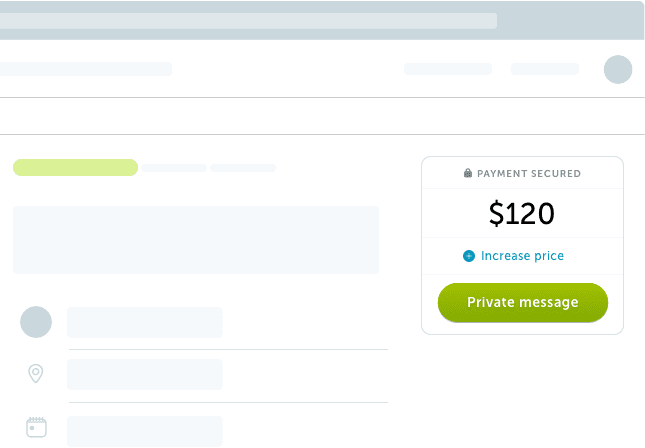Select the green status pill

[75, 167]
